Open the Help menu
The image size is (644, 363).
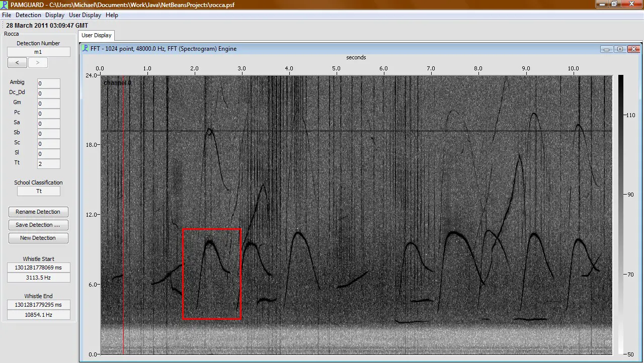click(112, 15)
